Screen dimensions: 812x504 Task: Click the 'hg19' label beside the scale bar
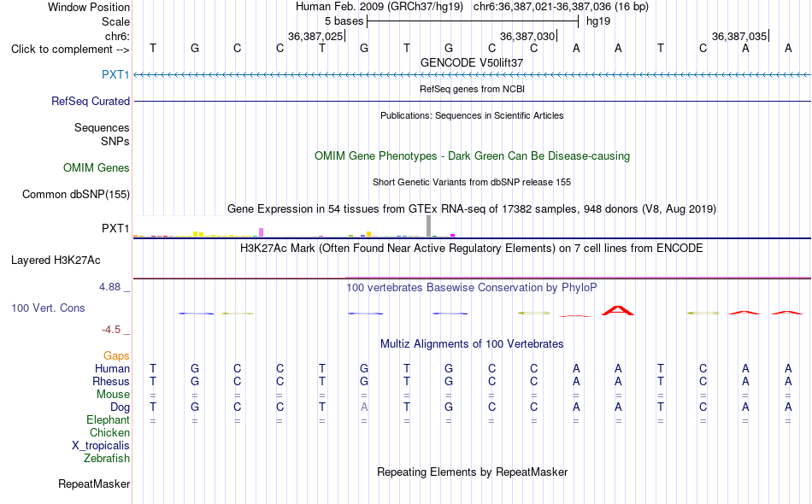tap(598, 21)
